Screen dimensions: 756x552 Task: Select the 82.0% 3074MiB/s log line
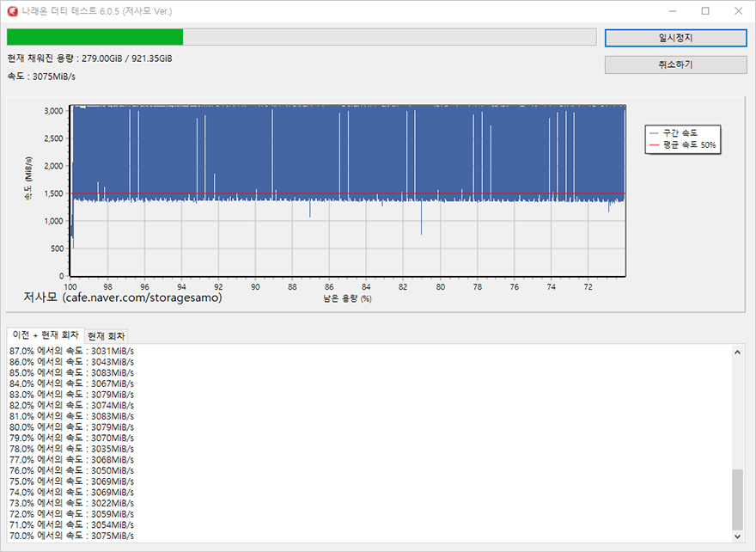(71, 405)
